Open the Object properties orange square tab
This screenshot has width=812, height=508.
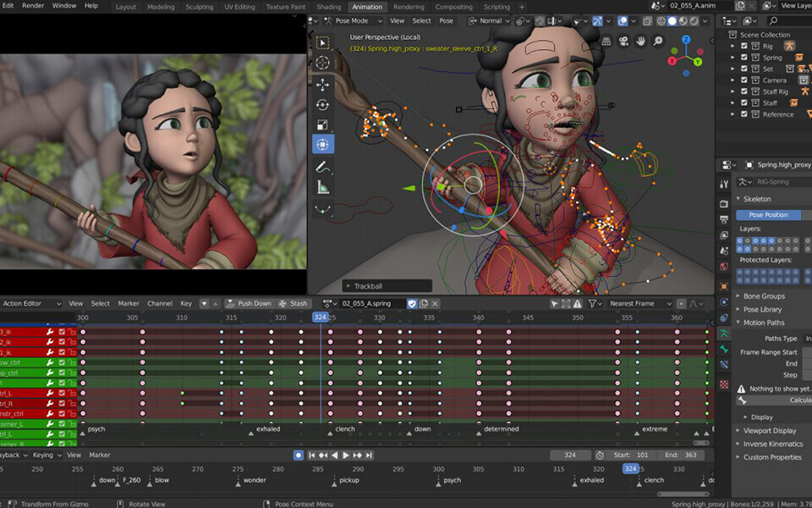(x=724, y=286)
